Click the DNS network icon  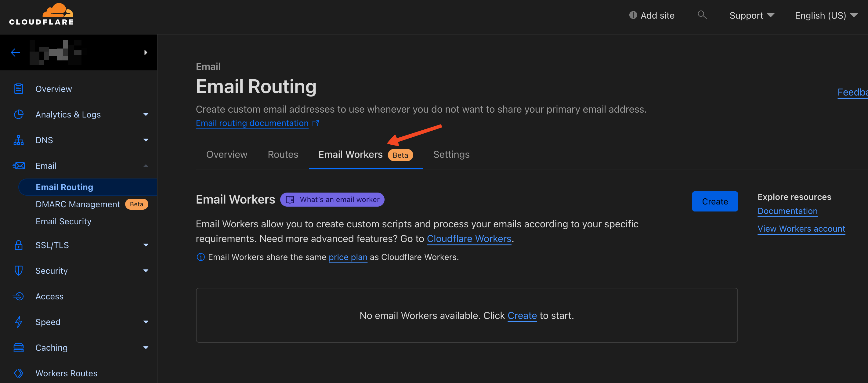coord(19,140)
